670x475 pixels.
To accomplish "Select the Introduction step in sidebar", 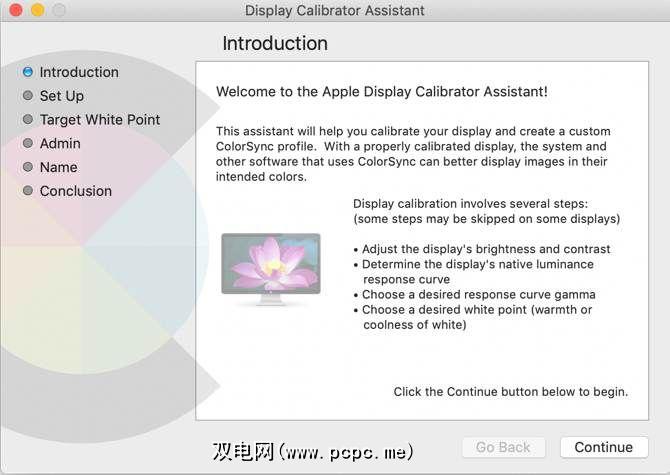I will [x=79, y=72].
